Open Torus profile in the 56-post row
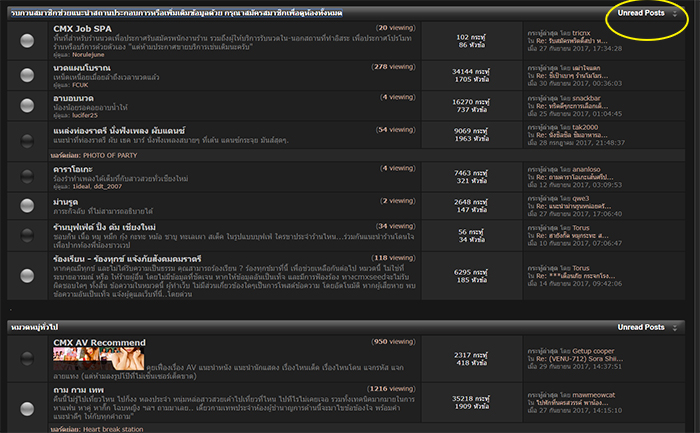The height and width of the screenshot is (433, 700). pos(581,228)
